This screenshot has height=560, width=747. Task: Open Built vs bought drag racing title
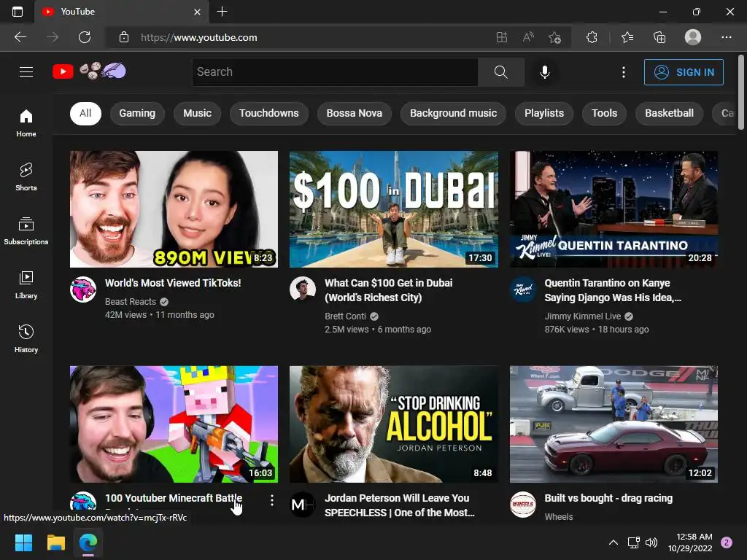(x=608, y=498)
